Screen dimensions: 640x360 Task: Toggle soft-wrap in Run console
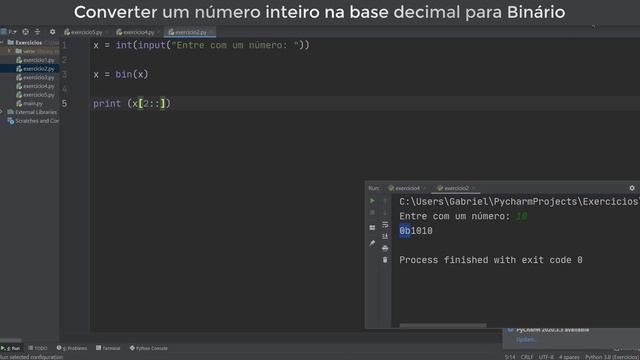point(385,224)
